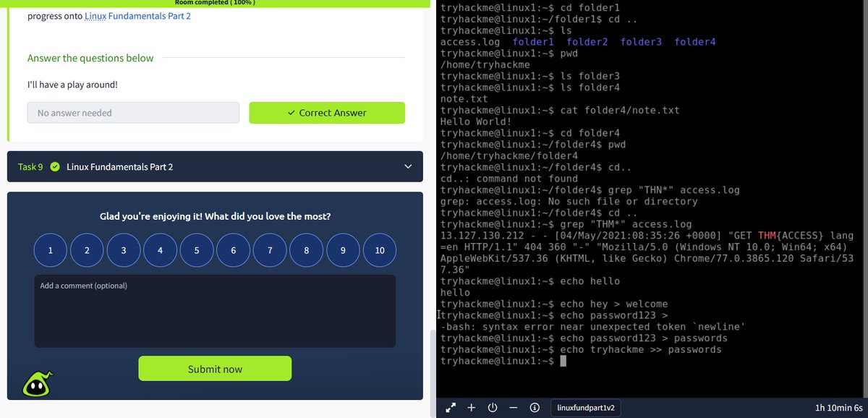Click the Add a comment text area
Viewport: 868px width, 418px height.
coord(215,311)
